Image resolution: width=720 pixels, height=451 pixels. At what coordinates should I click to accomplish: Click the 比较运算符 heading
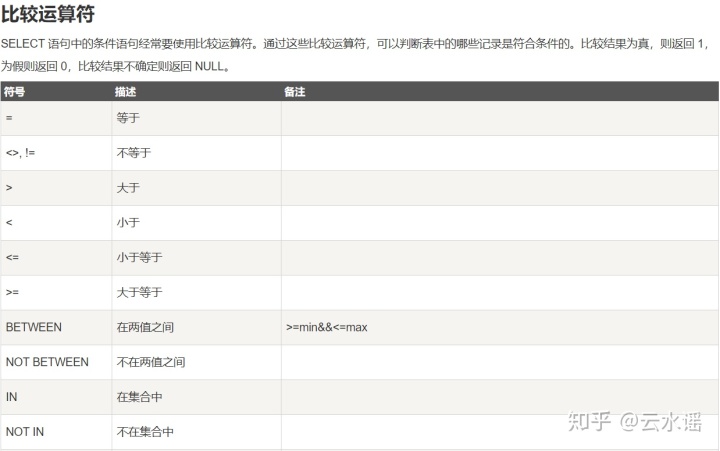pyautogui.click(x=48, y=14)
